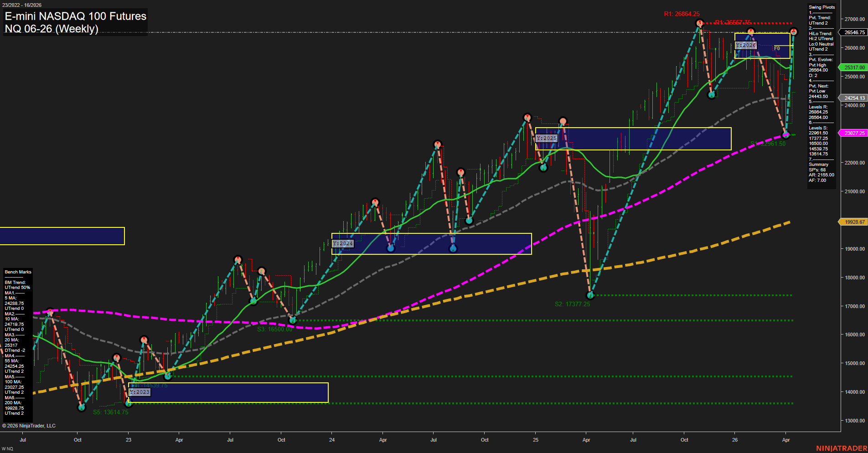Click the © 2026 NinjaTrader, LLC copyright text
The image size is (868, 453).
tap(29, 425)
